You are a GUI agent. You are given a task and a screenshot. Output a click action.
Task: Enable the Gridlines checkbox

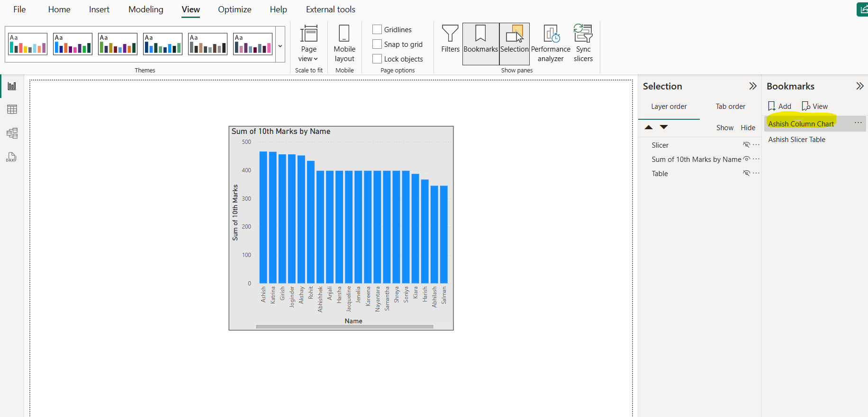[377, 29]
